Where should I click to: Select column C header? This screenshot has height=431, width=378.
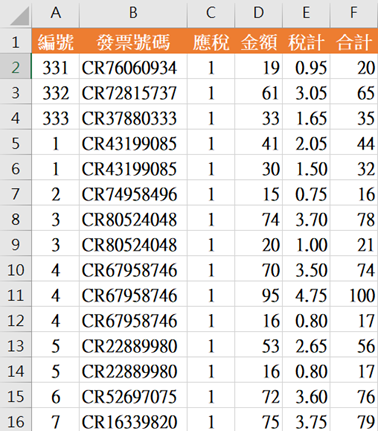click(211, 14)
